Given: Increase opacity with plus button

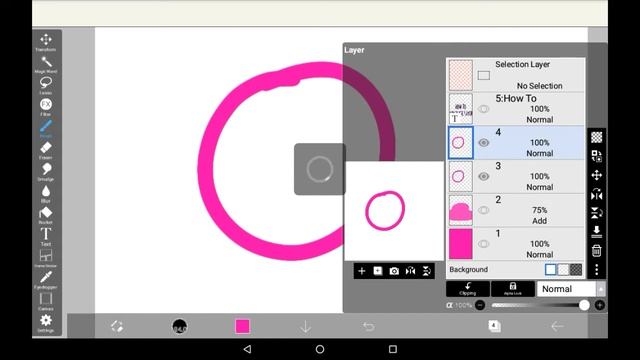Looking at the screenshot, I should [x=600, y=305].
